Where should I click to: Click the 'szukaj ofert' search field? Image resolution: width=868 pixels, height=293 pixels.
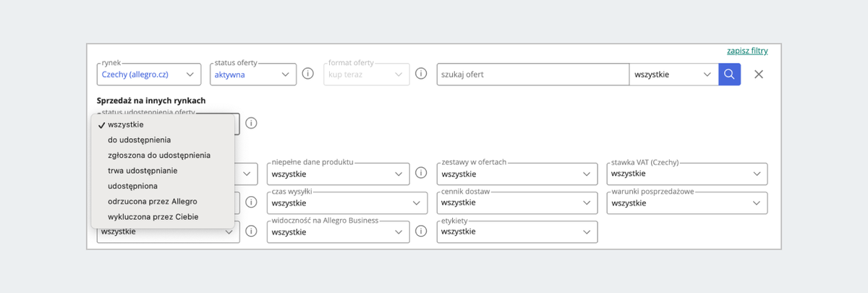[x=532, y=75]
